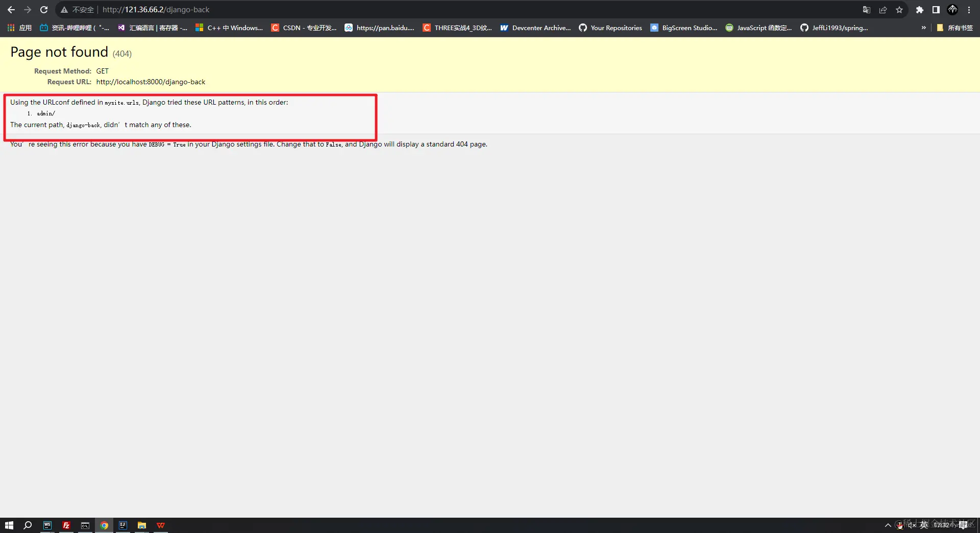Image resolution: width=980 pixels, height=533 pixels.
Task: Click the mysite.urls URLconf name
Action: point(121,103)
